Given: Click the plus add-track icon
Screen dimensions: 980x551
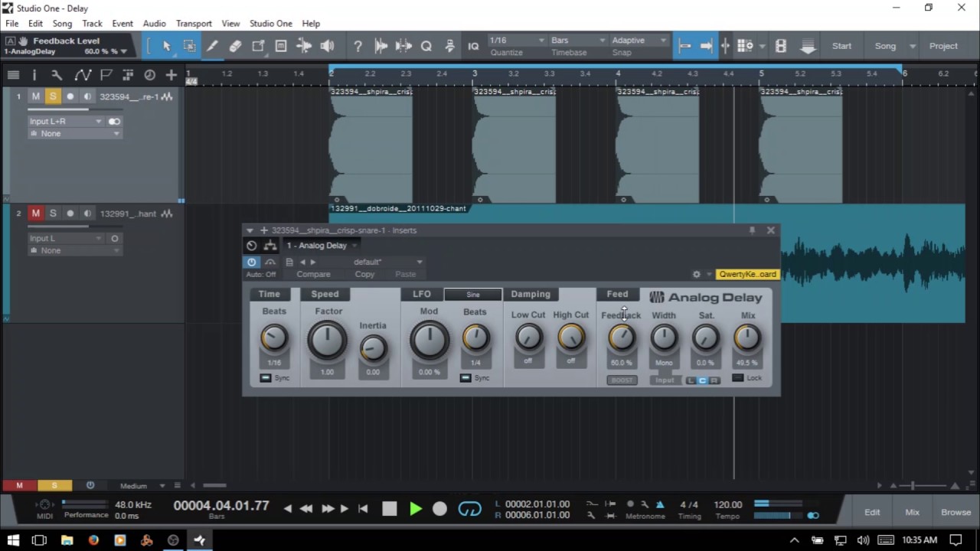Looking at the screenshot, I should tap(171, 74).
